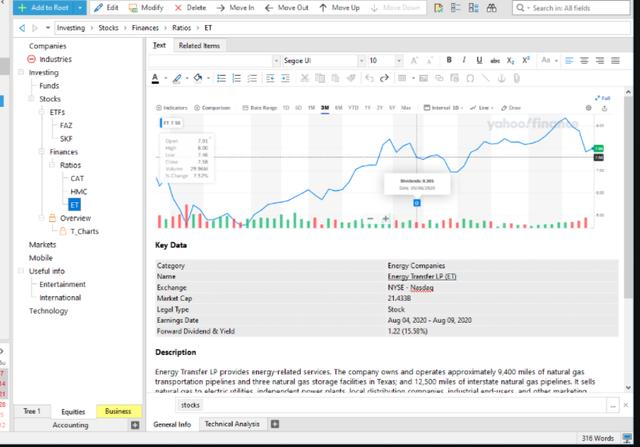This screenshot has height=447, width=640.
Task: Select the Tree 1 tab
Action: coord(32,411)
